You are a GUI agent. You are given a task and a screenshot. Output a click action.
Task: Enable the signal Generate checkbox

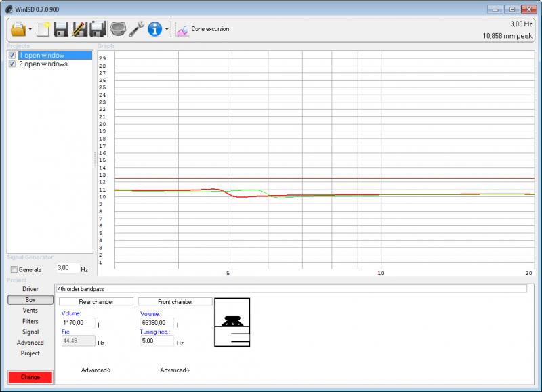coord(14,269)
